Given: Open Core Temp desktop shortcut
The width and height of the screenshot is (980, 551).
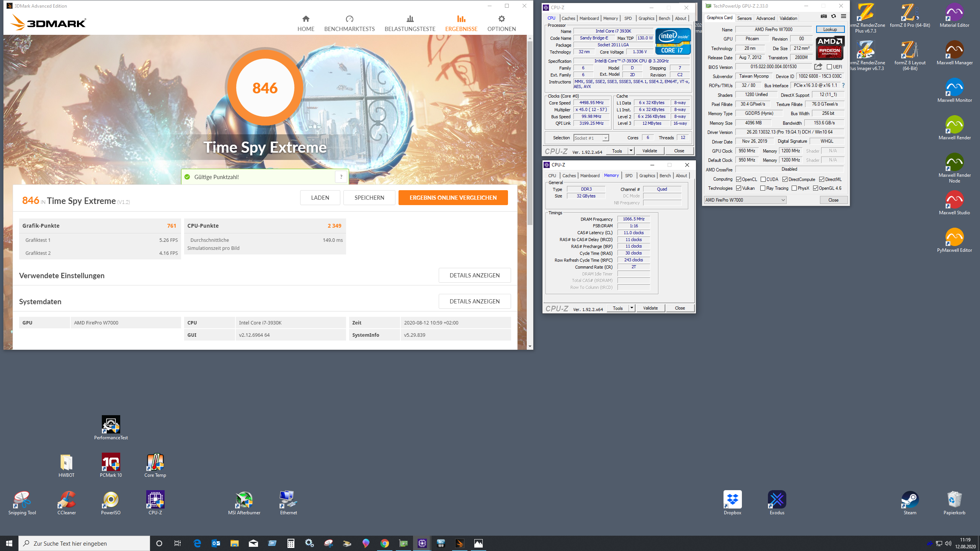Looking at the screenshot, I should (155, 465).
